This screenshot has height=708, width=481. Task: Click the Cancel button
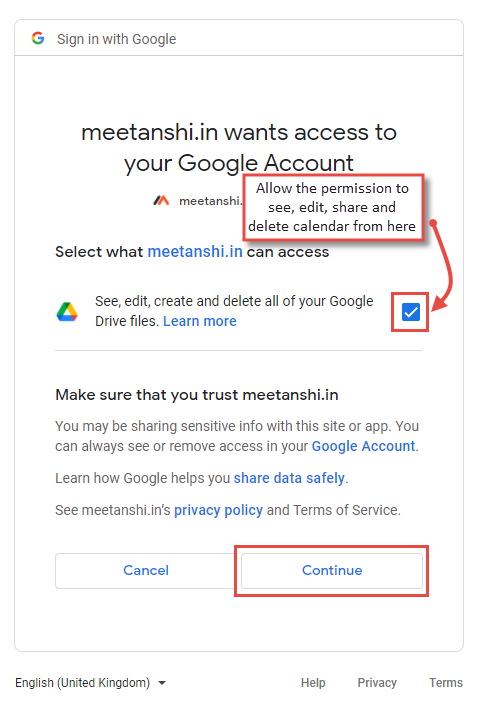click(x=146, y=570)
